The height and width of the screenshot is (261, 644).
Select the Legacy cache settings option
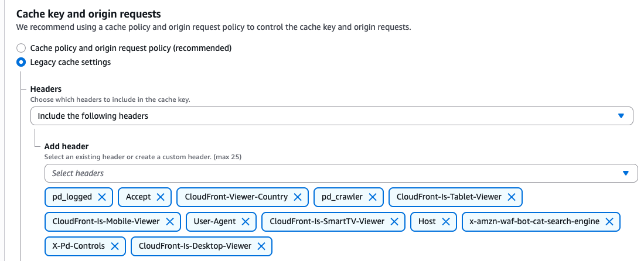tap(21, 62)
